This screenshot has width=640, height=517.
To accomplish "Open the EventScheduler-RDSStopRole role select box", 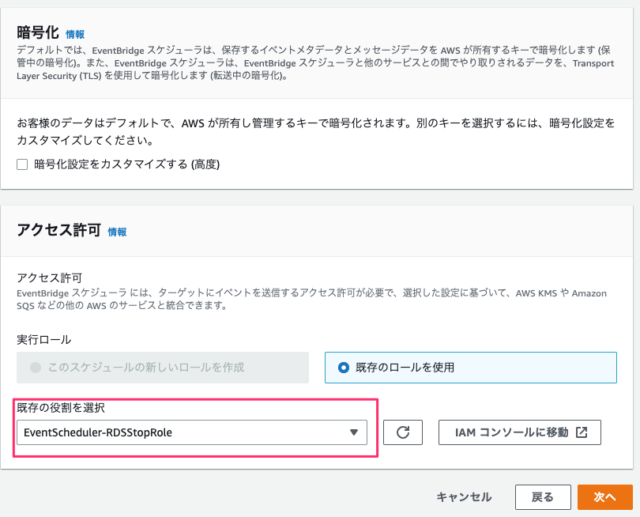I will click(192, 432).
